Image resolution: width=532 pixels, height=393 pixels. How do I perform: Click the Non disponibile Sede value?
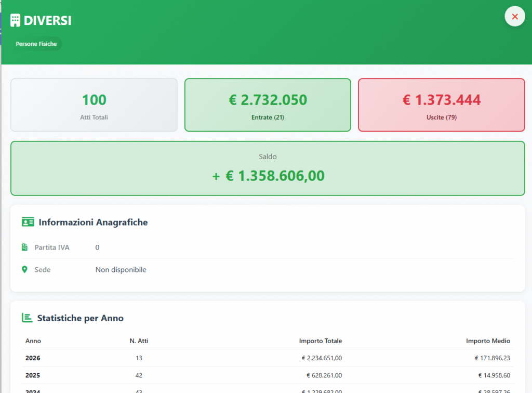coord(121,270)
